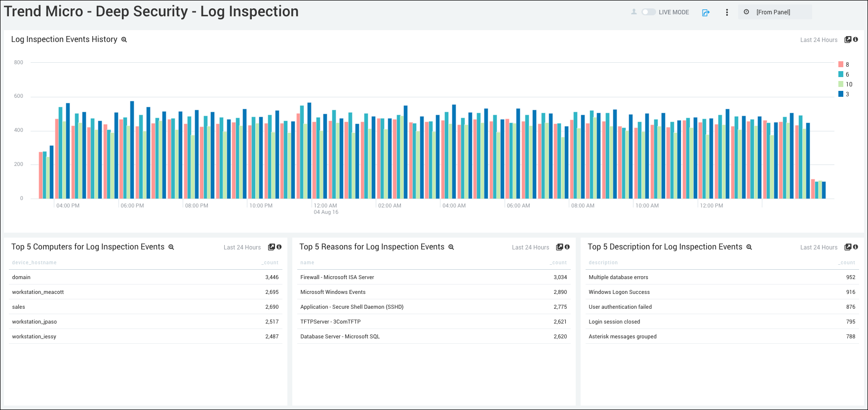This screenshot has height=410, width=868.
Task: Sort Top 5 Reasons by _count column
Action: pos(559,263)
